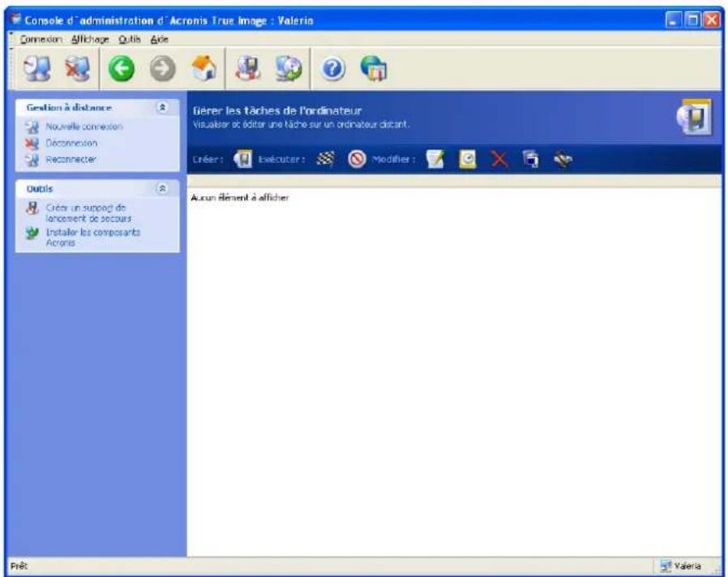Click the Prêt status bar text

pyautogui.click(x=19, y=566)
